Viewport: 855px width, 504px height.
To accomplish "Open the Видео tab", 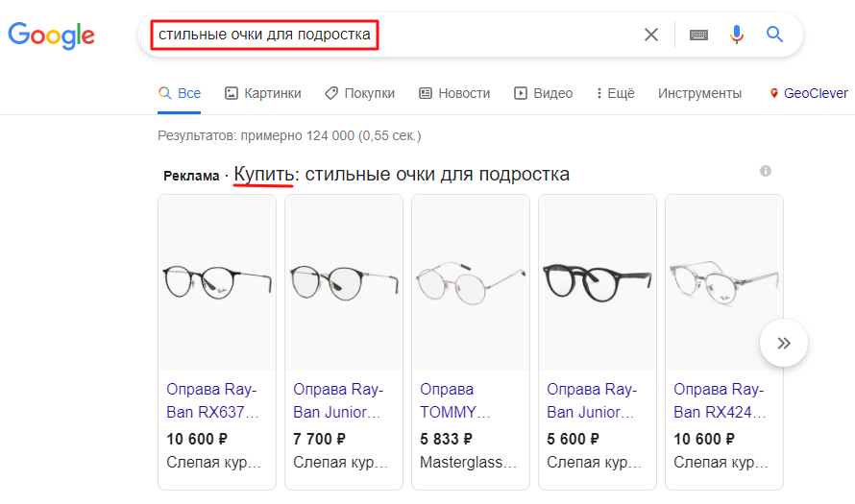I will pyautogui.click(x=543, y=93).
